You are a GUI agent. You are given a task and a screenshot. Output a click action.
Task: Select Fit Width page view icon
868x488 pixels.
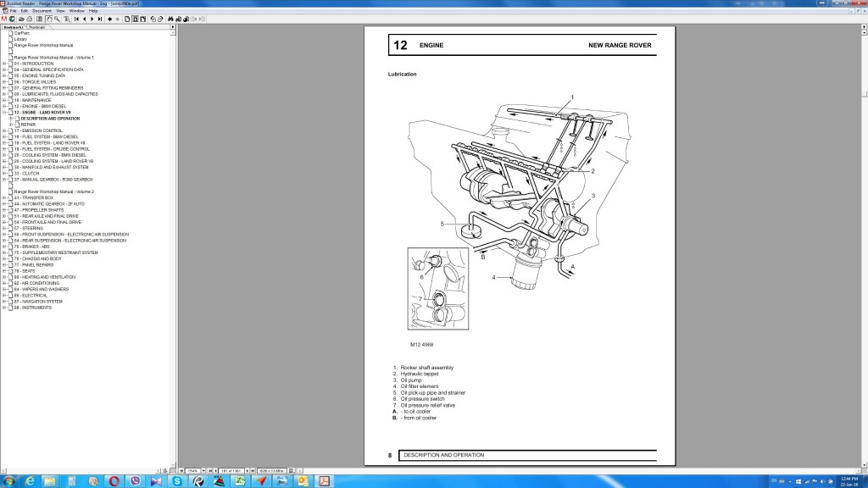142,19
